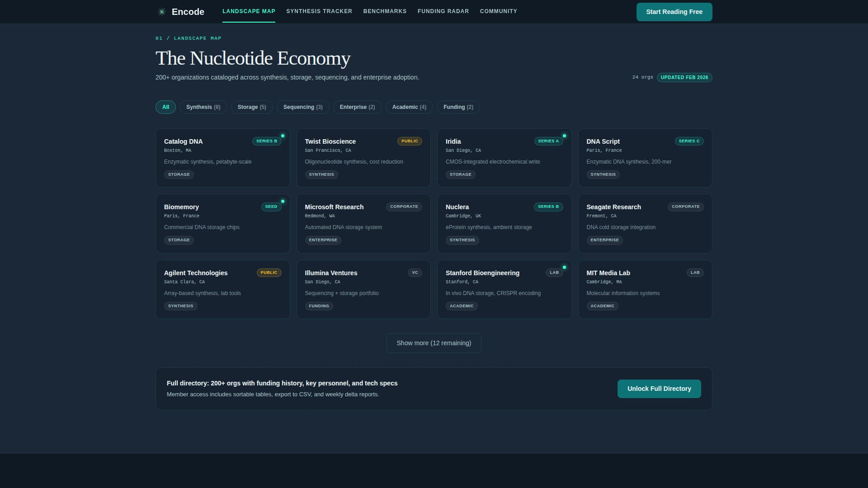Open Illumina Ventures card title
Screen dimensions: 868x488
pos(331,273)
